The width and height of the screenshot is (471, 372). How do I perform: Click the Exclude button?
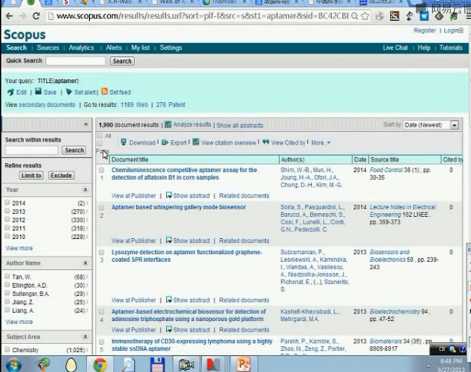(61, 175)
